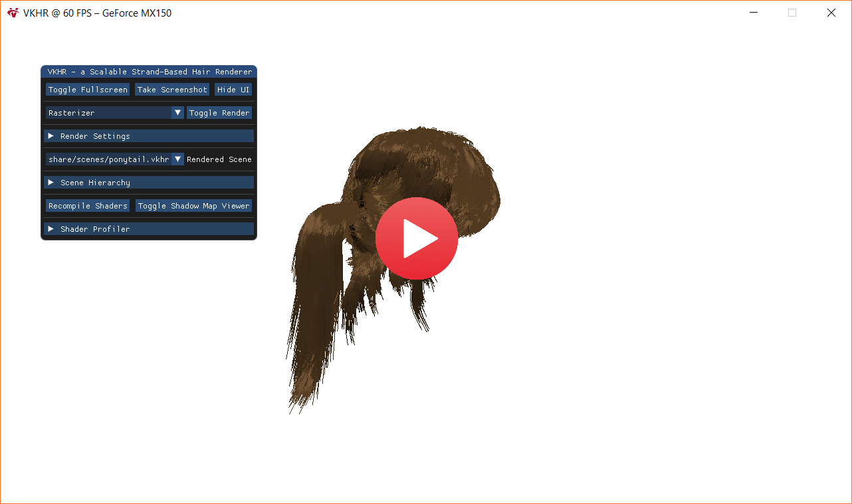The width and height of the screenshot is (852, 504).
Task: Maximize the VKHR window
Action: click(792, 13)
